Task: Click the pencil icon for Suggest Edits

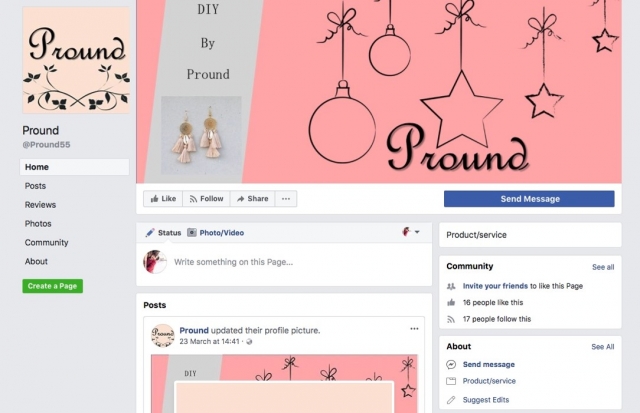Action: tap(451, 400)
